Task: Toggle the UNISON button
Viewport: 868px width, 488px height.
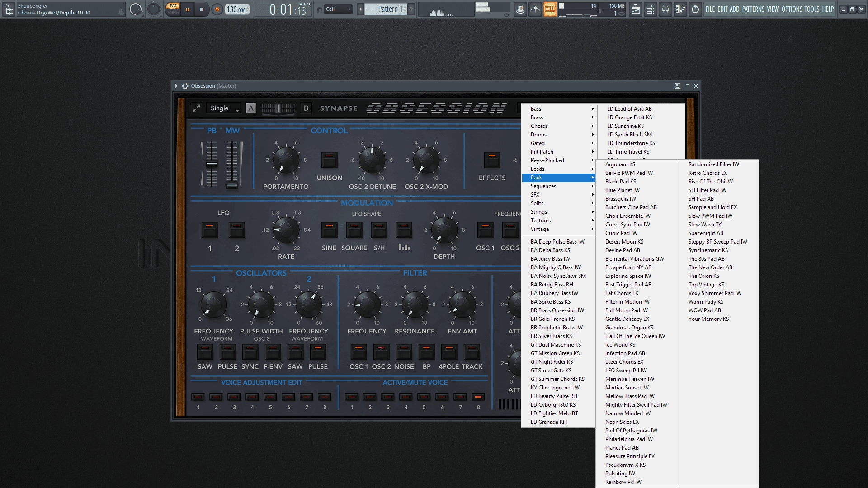Action: point(330,160)
